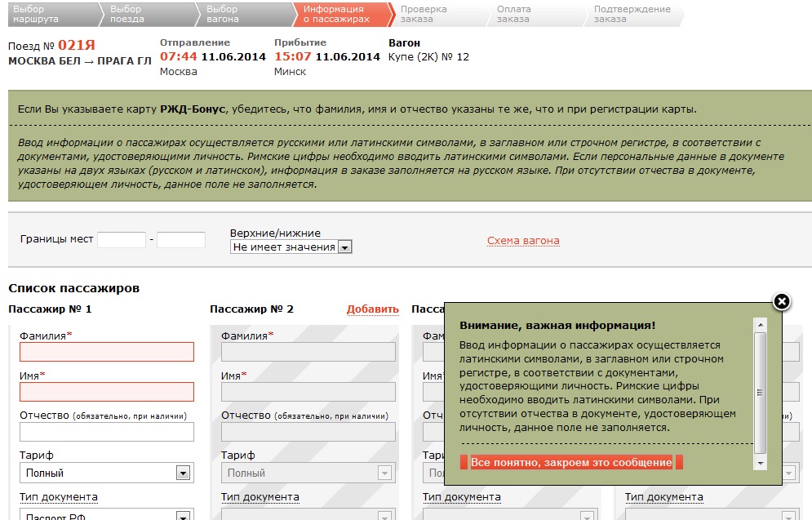The image size is (812, 520).
Task: Click the popup scrollbar down arrow
Action: click(761, 464)
